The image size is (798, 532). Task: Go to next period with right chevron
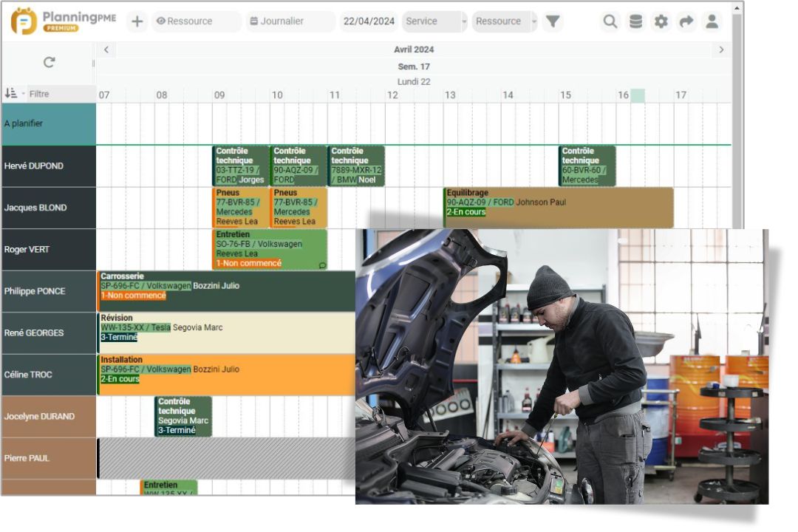(721, 50)
